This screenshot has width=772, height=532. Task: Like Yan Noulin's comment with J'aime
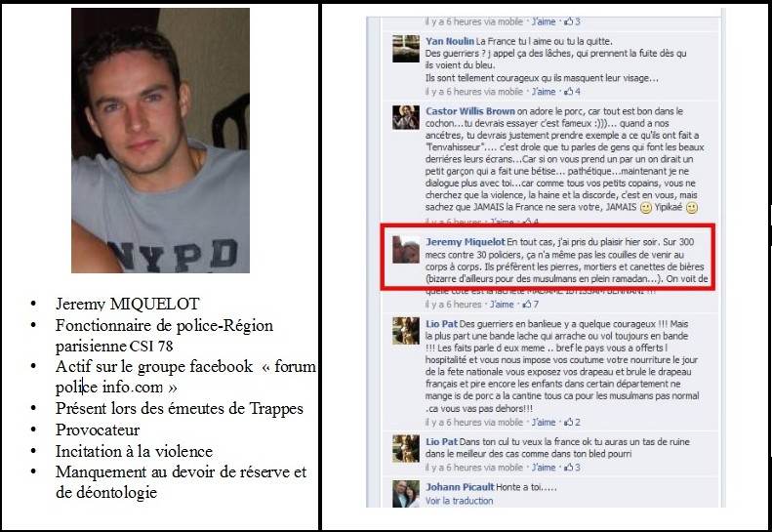pos(544,92)
